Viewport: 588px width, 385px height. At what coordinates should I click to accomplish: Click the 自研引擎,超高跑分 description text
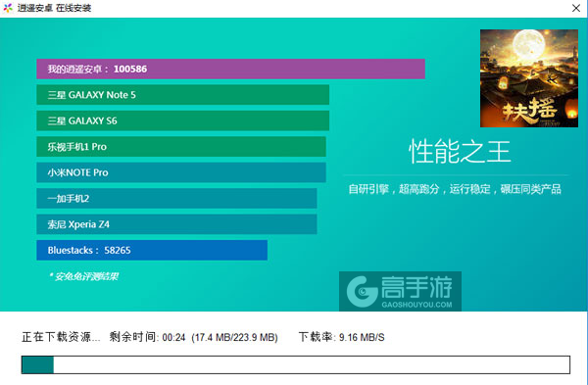click(x=455, y=189)
